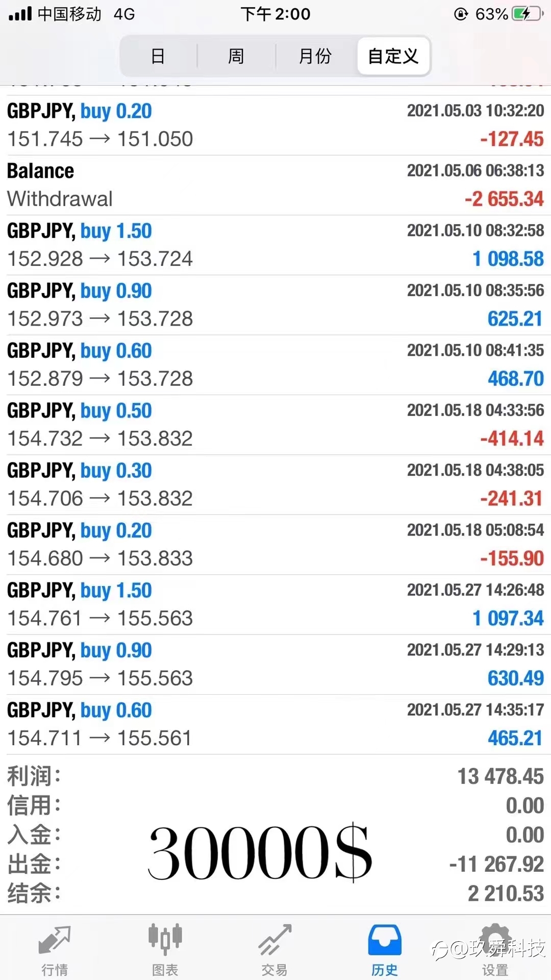Tap the battery status icon
Image resolution: width=551 pixels, height=980 pixels.
coord(527,14)
